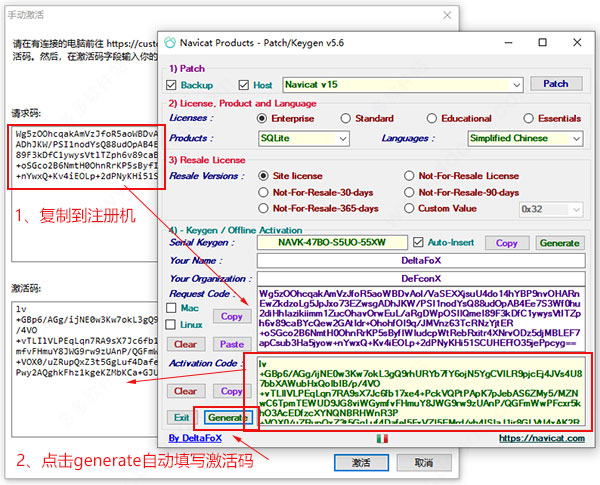Click Copy button beside Activation Code
Image resolution: width=600 pixels, height=485 pixels.
232,391
